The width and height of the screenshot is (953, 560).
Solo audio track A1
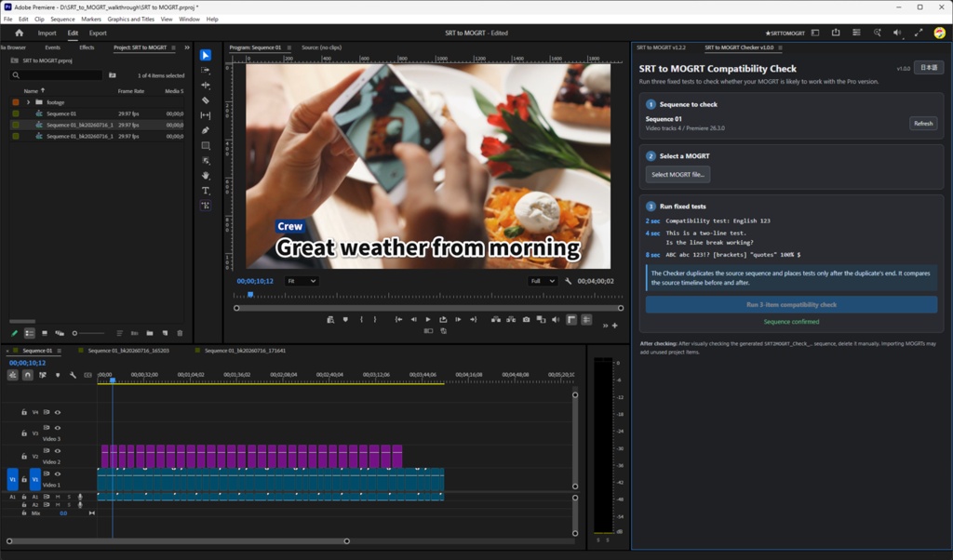point(69,497)
